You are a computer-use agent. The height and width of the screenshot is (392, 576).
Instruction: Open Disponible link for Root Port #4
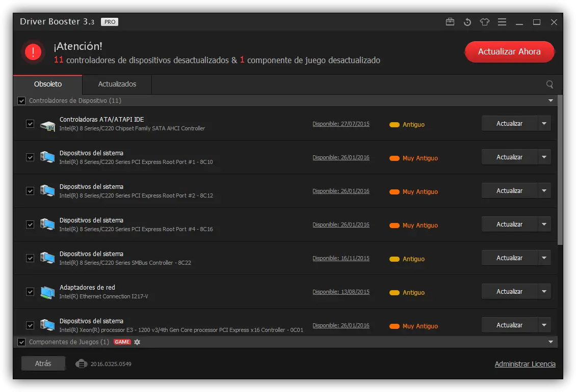pos(341,225)
